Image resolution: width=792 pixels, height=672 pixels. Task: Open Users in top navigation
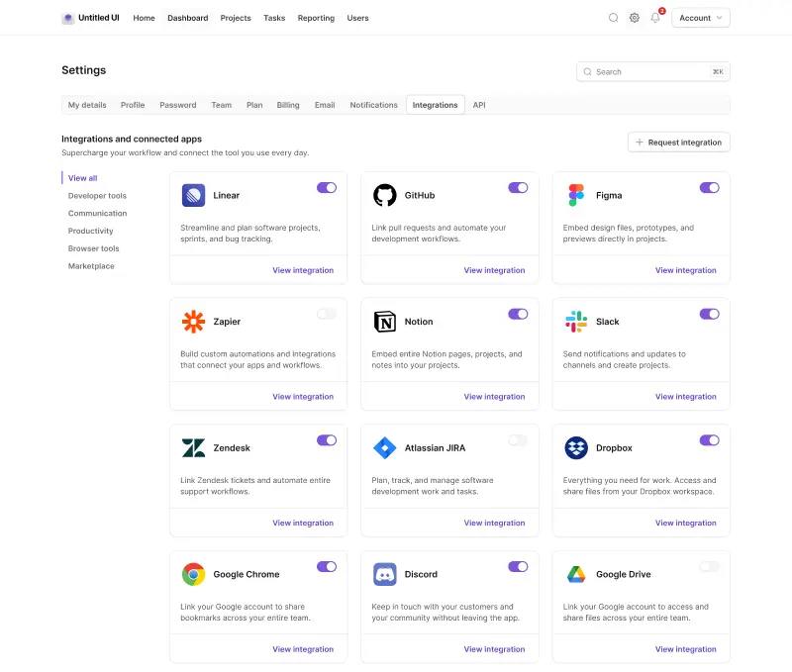pyautogui.click(x=357, y=18)
